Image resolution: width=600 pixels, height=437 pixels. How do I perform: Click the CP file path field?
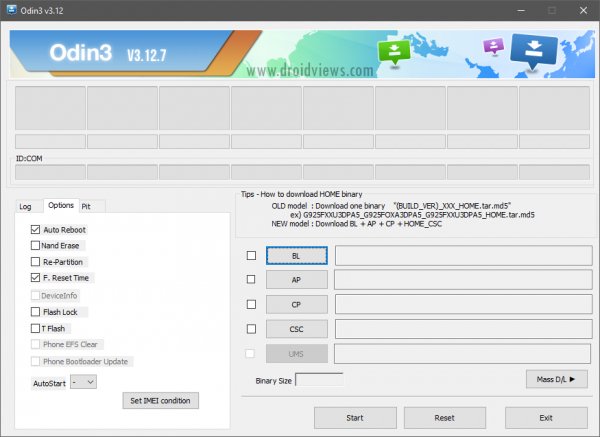[464, 305]
